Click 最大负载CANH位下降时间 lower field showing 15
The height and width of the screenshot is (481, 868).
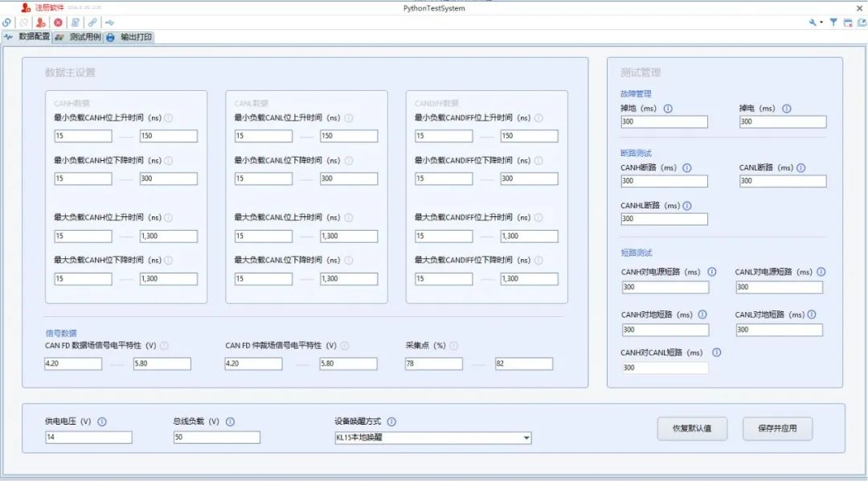pos(83,279)
